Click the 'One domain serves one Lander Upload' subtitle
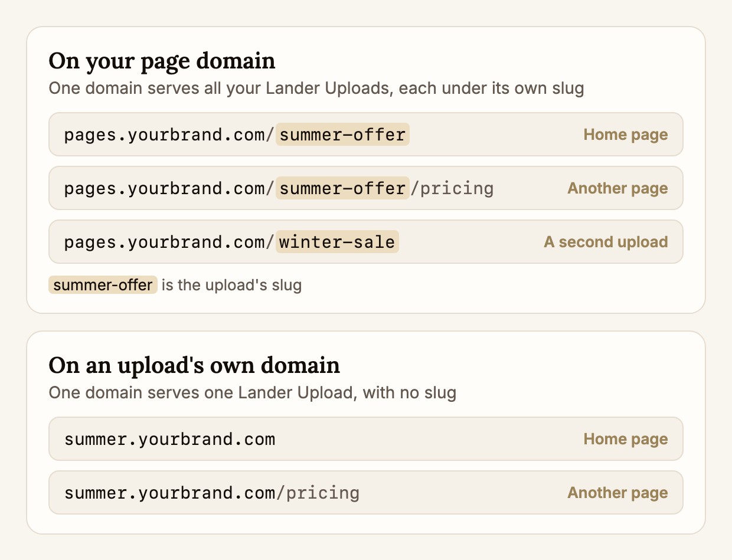Viewport: 732px width, 560px height. point(253,392)
